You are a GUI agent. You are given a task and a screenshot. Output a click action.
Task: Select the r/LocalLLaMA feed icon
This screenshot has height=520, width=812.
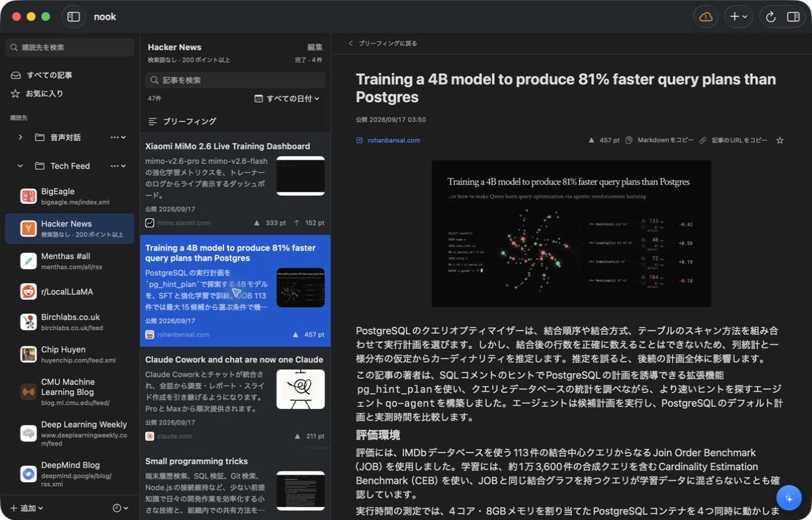click(x=28, y=292)
